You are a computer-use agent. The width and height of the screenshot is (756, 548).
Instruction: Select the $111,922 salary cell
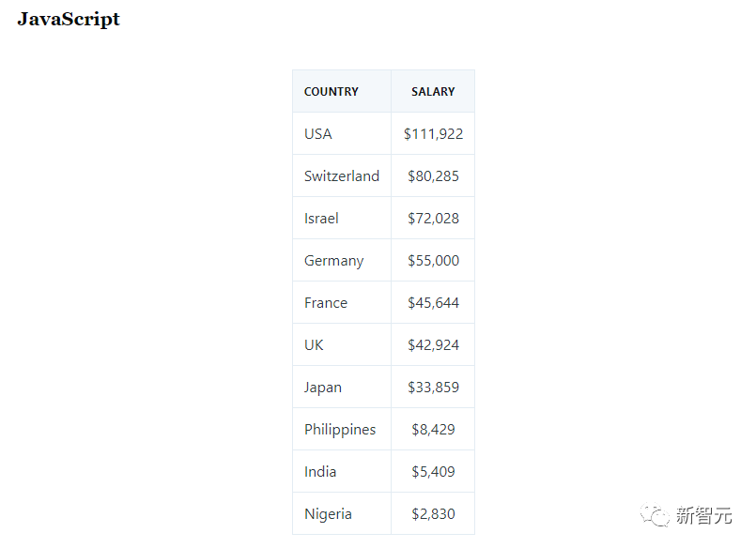pyautogui.click(x=433, y=134)
